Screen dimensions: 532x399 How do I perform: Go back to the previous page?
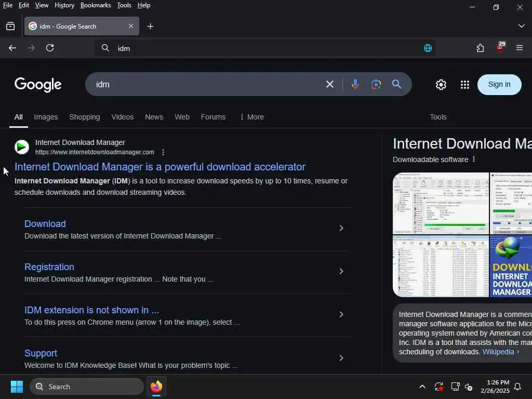pos(12,48)
